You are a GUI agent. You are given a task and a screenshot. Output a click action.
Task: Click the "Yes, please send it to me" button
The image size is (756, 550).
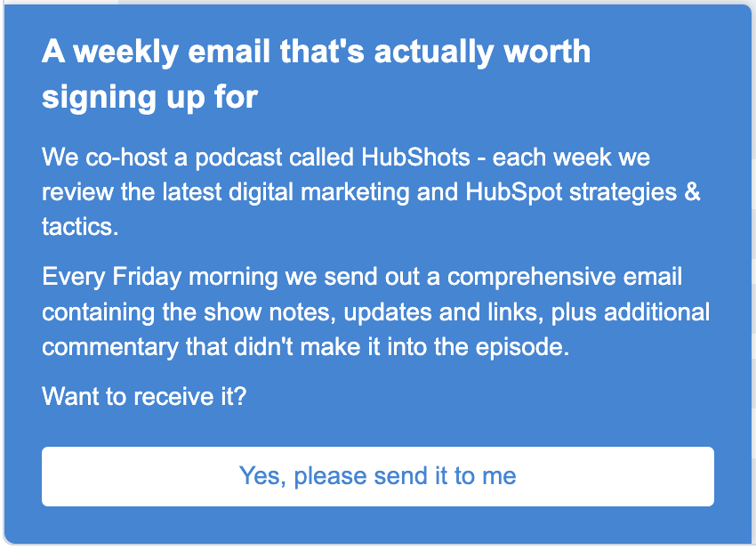377,476
